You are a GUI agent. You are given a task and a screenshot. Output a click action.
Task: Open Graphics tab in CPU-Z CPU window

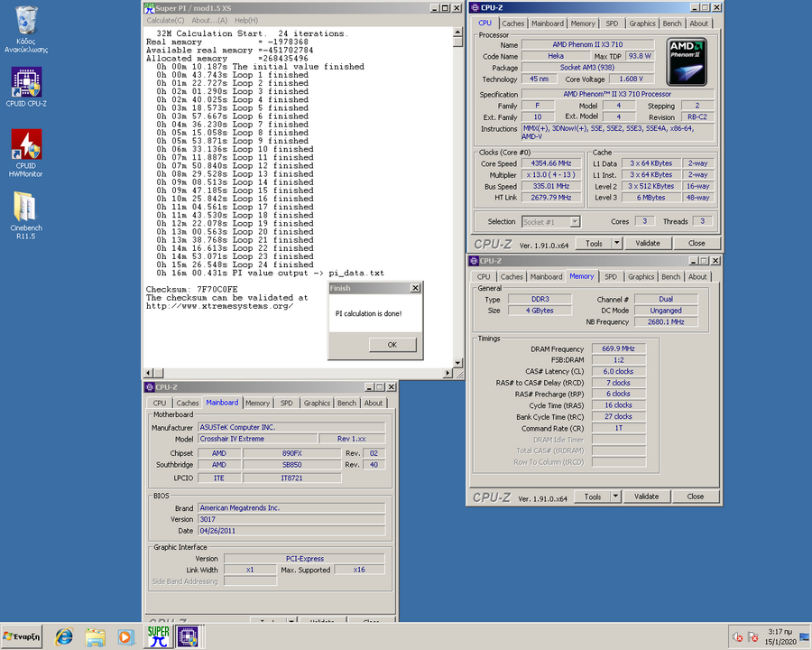pyautogui.click(x=642, y=23)
